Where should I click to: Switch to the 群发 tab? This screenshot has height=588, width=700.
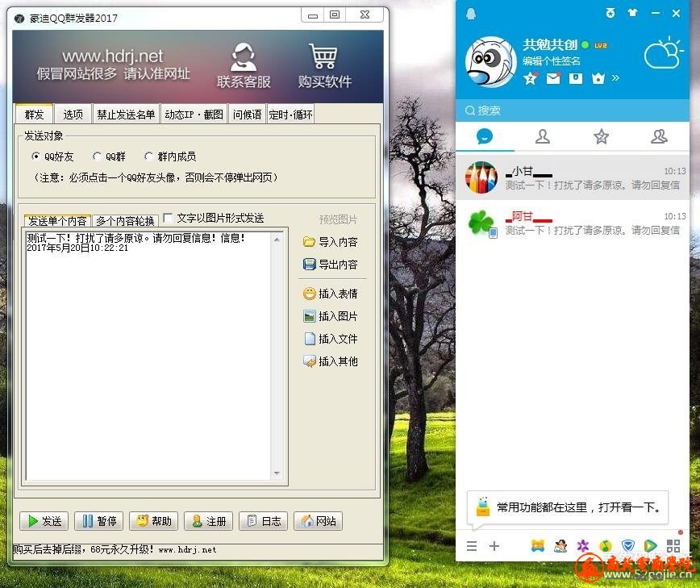(x=35, y=115)
